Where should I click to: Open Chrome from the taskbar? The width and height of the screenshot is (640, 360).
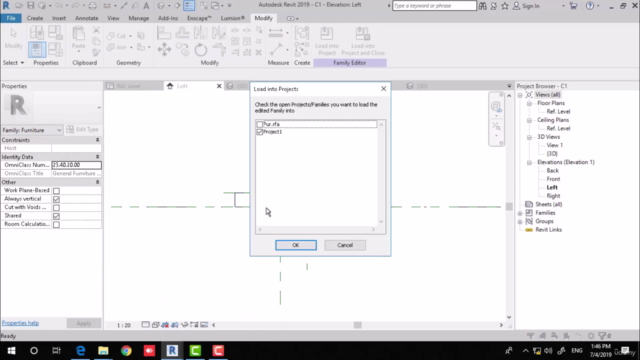click(x=126, y=351)
